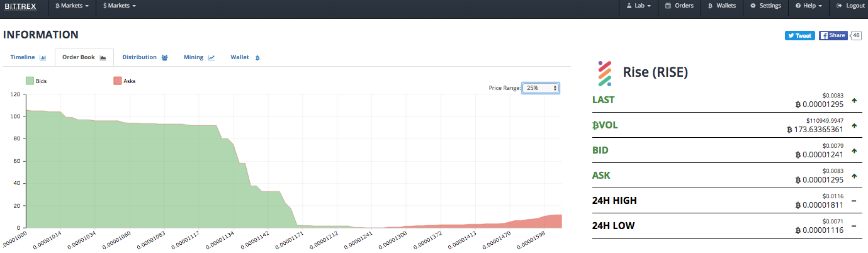Viewport: 868px width, 253px height.
Task: Click the Logout exit icon
Action: pos(840,6)
